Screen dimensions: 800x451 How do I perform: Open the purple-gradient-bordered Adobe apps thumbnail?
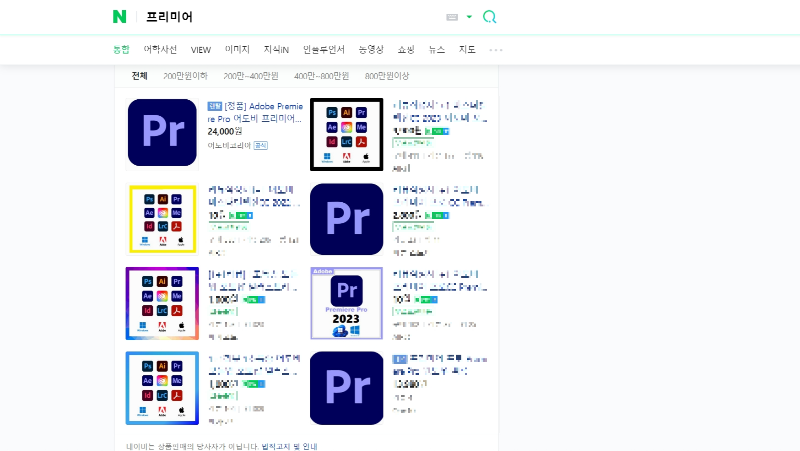tap(162, 304)
